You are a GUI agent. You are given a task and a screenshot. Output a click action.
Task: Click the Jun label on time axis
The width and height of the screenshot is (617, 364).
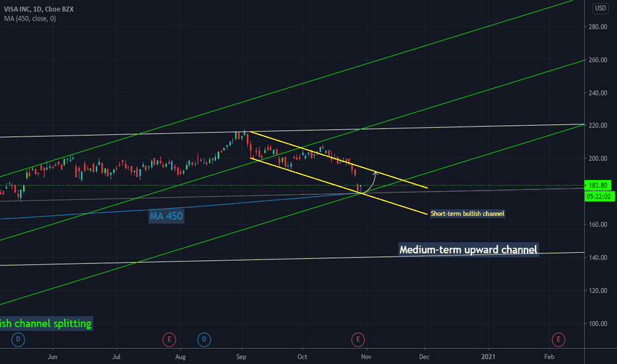pyautogui.click(x=52, y=357)
